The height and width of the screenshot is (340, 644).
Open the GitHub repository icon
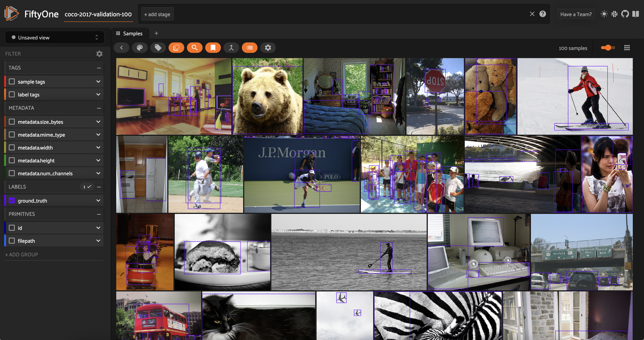[625, 14]
